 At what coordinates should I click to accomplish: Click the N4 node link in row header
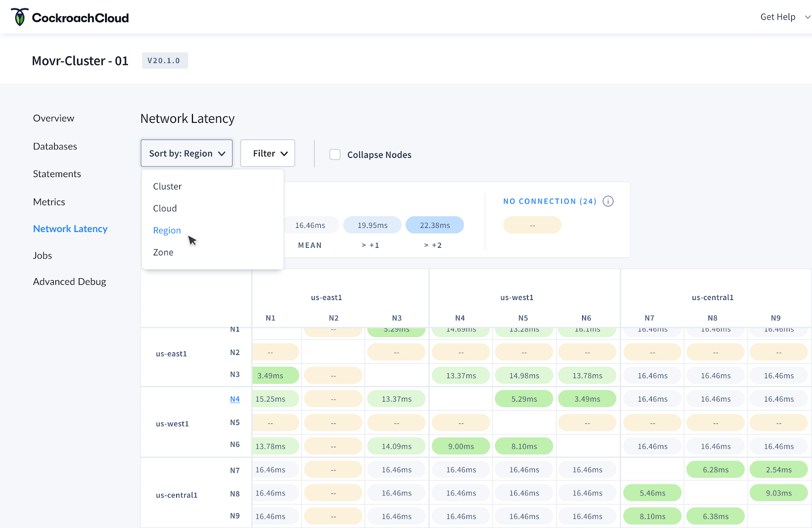coord(234,399)
